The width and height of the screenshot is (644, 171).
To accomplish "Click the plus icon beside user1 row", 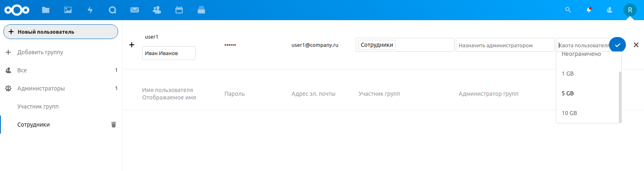I will tap(132, 45).
